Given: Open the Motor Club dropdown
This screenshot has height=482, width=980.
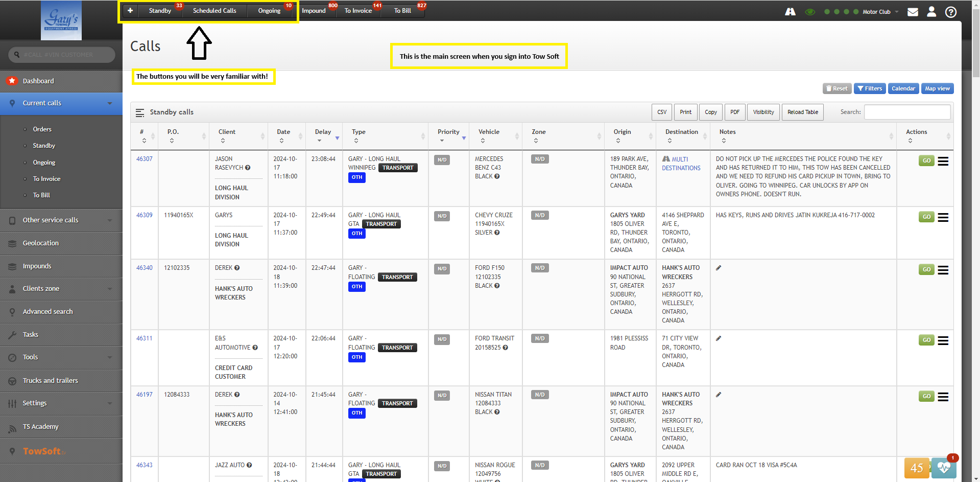Looking at the screenshot, I should tap(880, 12).
